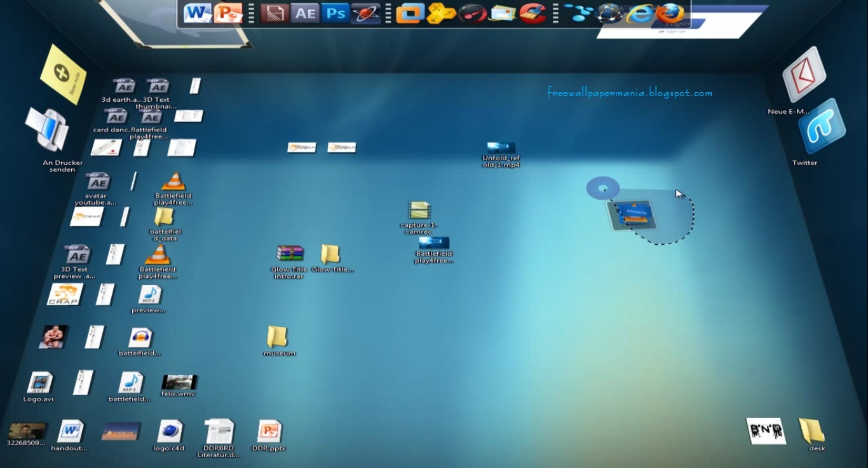The image size is (868, 468).
Task: Launch Adobe Photoshop from the top shelf
Action: click(336, 12)
